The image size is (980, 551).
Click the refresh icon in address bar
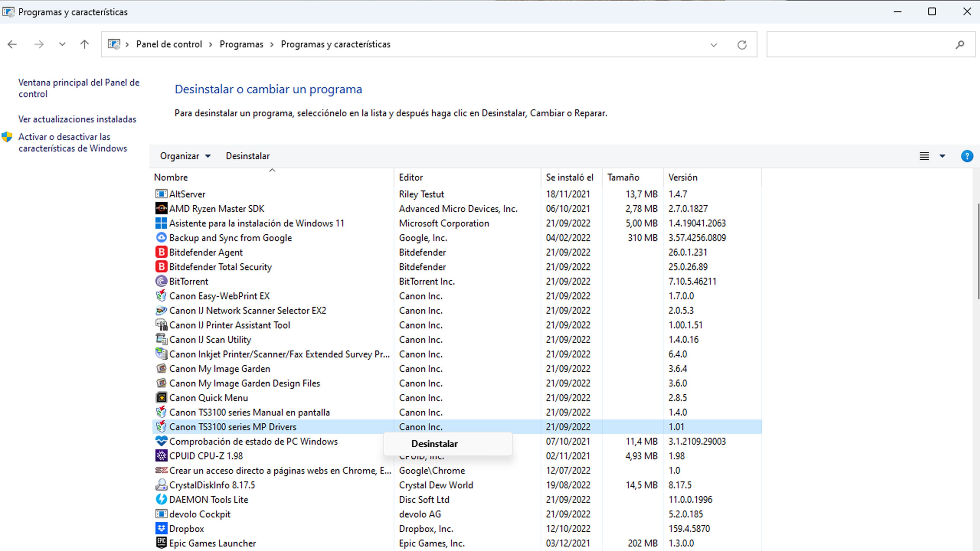[742, 45]
